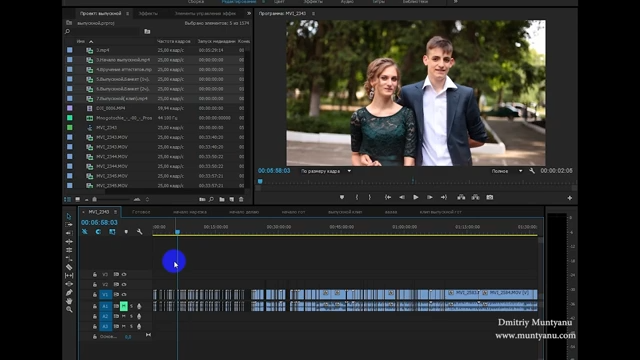
Task: Toggle visibility eye of track V1
Action: (124, 294)
